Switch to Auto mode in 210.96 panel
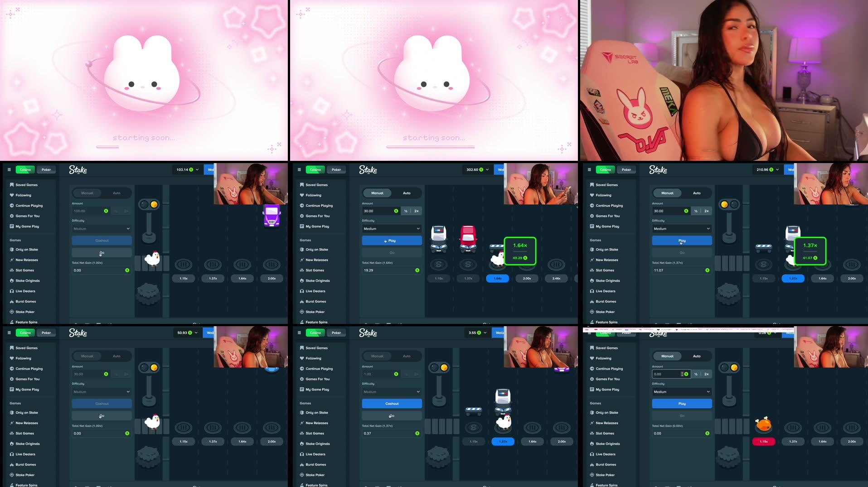This screenshot has width=868, height=487. tap(697, 193)
